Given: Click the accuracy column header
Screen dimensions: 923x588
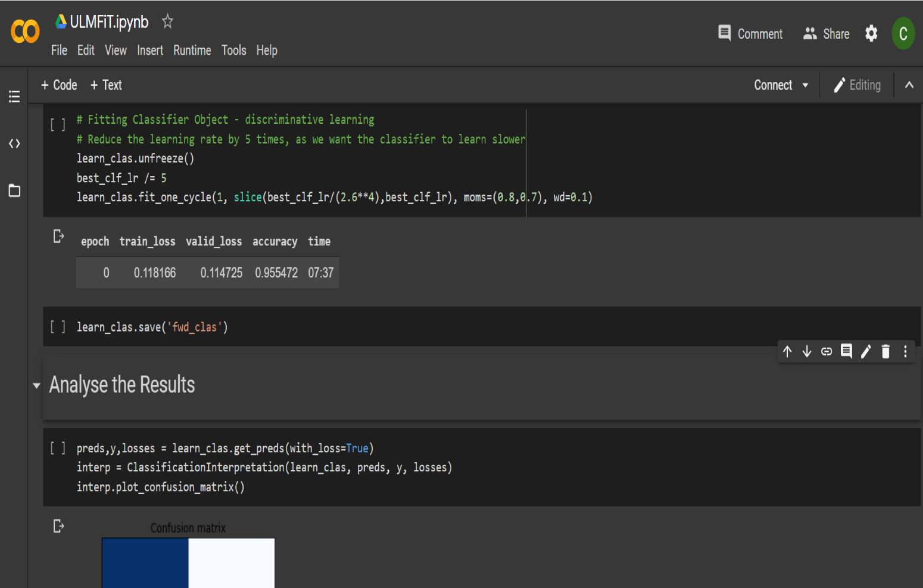Looking at the screenshot, I should pos(275,241).
